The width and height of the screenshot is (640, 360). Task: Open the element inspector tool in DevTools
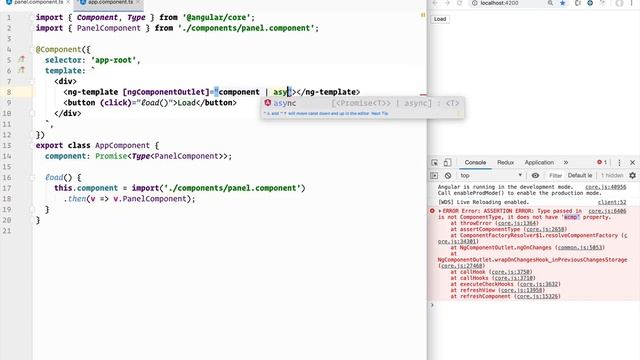(x=434, y=162)
